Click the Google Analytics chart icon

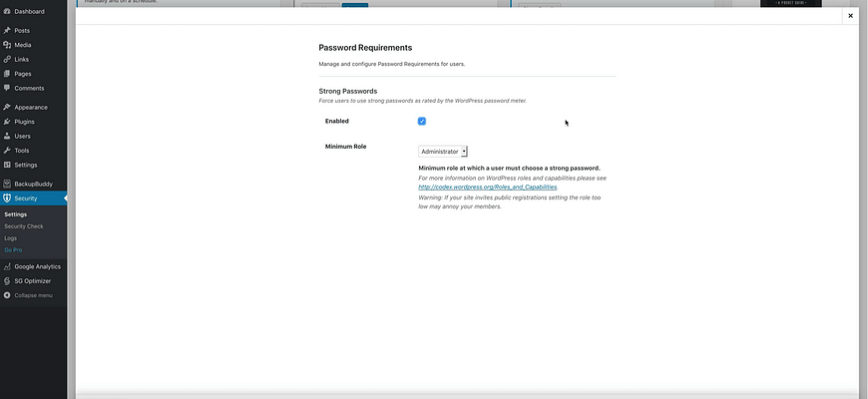7,266
